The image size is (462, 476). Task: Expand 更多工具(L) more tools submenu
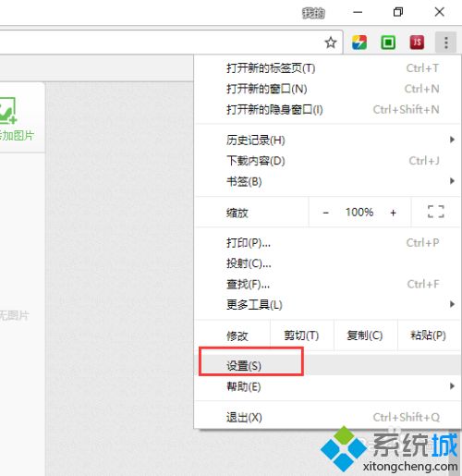327,305
